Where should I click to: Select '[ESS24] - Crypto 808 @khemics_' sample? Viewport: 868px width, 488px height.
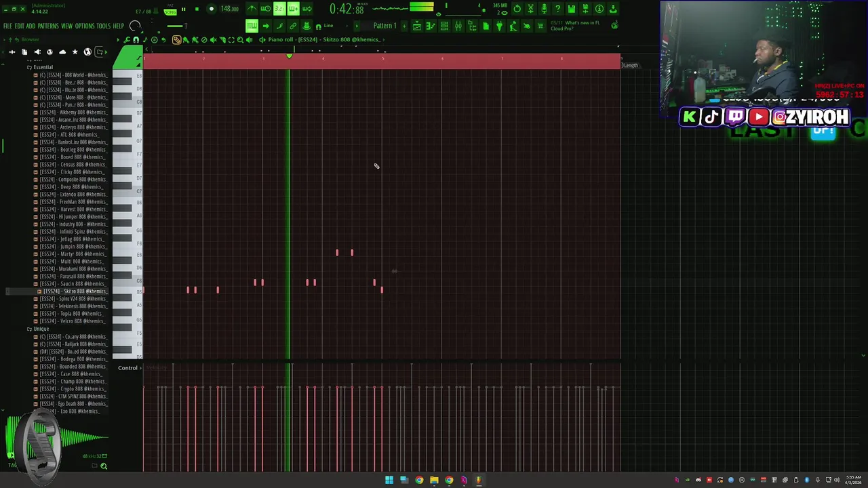(x=70, y=389)
